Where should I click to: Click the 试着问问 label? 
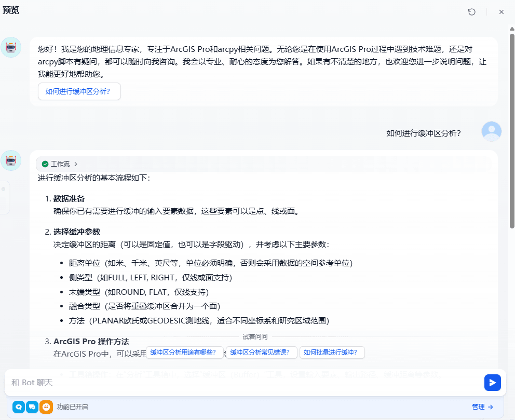(255, 336)
